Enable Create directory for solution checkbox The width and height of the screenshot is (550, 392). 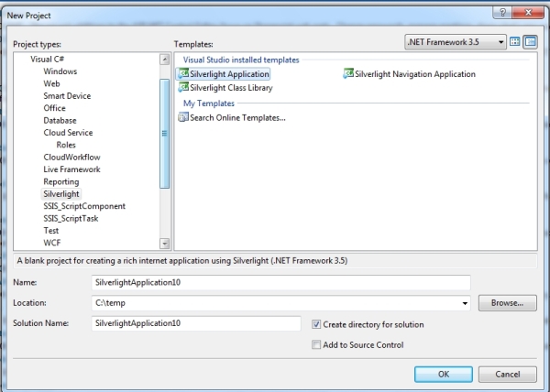tap(316, 324)
